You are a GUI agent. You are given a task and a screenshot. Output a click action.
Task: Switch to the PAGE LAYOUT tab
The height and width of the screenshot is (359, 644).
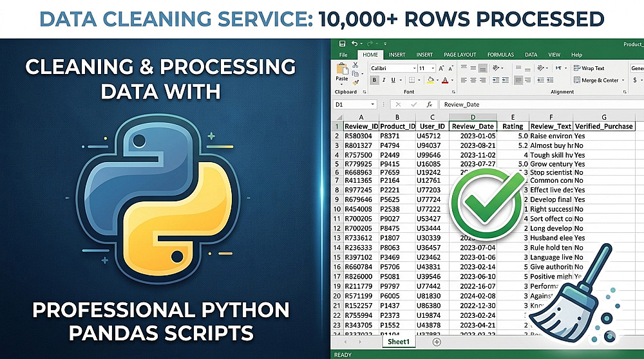click(x=460, y=55)
